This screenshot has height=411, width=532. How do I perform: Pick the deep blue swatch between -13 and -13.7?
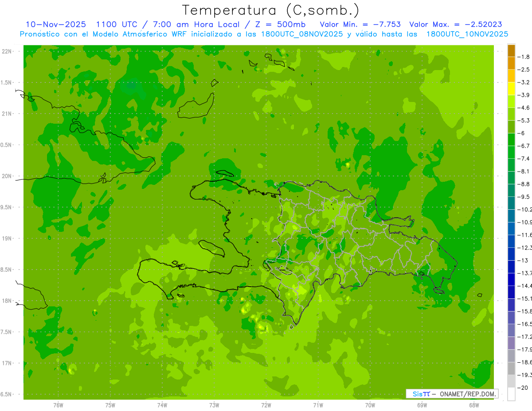coord(511,266)
